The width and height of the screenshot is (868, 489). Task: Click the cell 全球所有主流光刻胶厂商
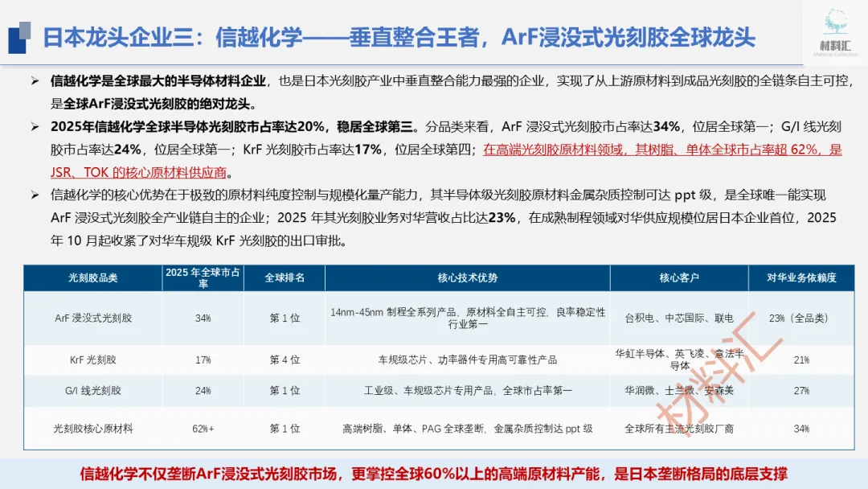[679, 428]
